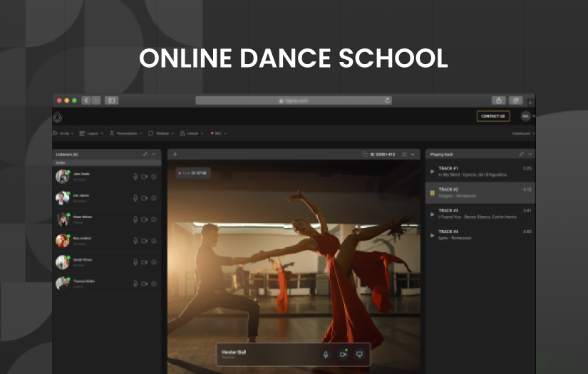The image size is (588, 374).
Task: Play Track #3 I Found You
Action: point(432,214)
